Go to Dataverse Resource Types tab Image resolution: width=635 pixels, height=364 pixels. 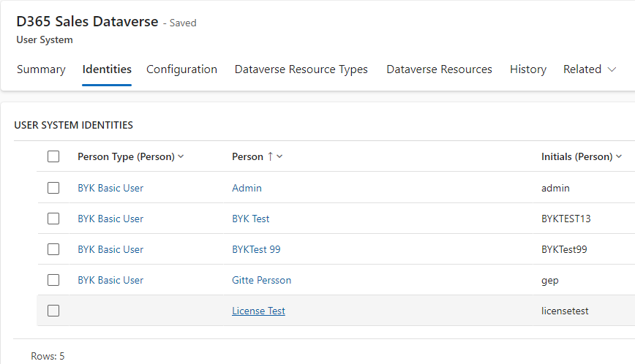pos(301,69)
